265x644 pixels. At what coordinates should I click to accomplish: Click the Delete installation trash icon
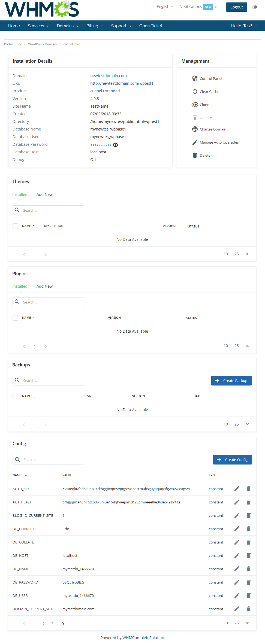click(x=195, y=155)
